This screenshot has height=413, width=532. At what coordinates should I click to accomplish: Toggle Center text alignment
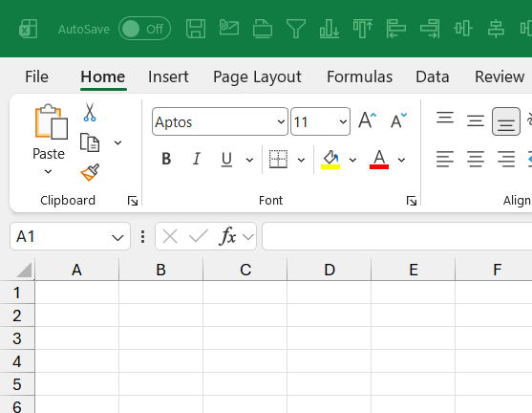pyautogui.click(x=476, y=159)
